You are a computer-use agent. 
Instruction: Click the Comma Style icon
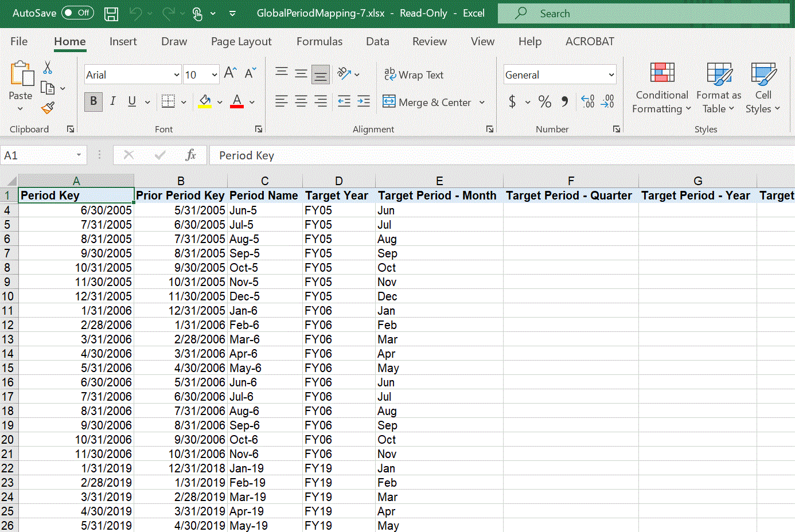click(564, 101)
